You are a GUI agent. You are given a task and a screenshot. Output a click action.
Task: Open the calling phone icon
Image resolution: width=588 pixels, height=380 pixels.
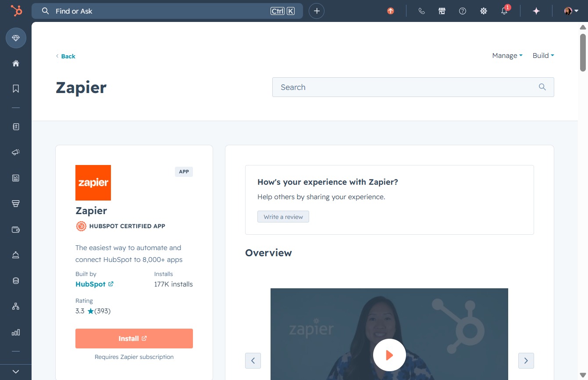click(422, 11)
